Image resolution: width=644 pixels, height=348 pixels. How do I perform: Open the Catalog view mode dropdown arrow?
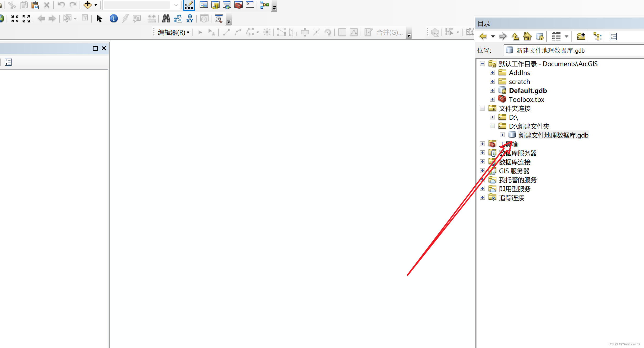(567, 36)
